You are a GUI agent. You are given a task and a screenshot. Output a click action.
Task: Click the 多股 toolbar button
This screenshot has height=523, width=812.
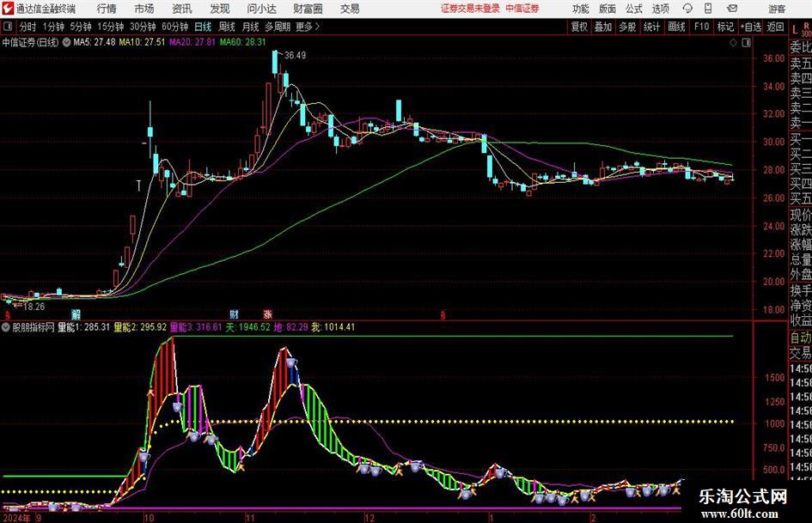(x=627, y=27)
